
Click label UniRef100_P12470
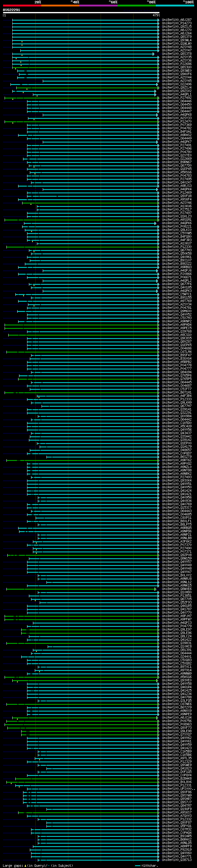click(x=177, y=122)
